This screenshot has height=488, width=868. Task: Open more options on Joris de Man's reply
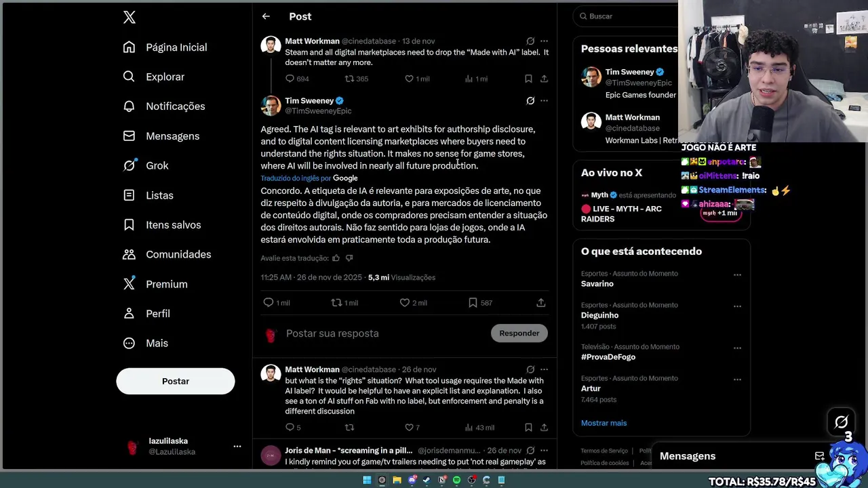544,451
